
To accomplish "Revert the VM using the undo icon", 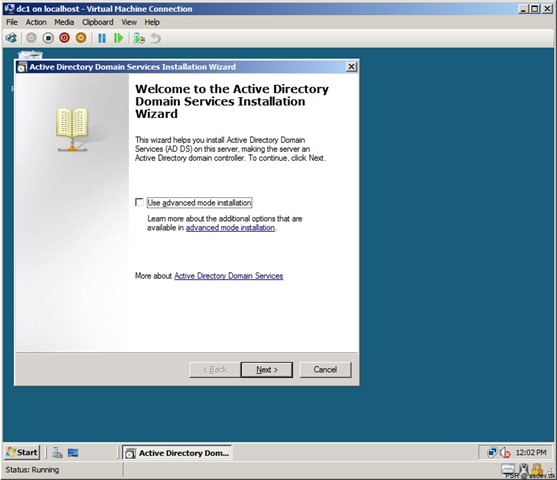I will [x=156, y=38].
